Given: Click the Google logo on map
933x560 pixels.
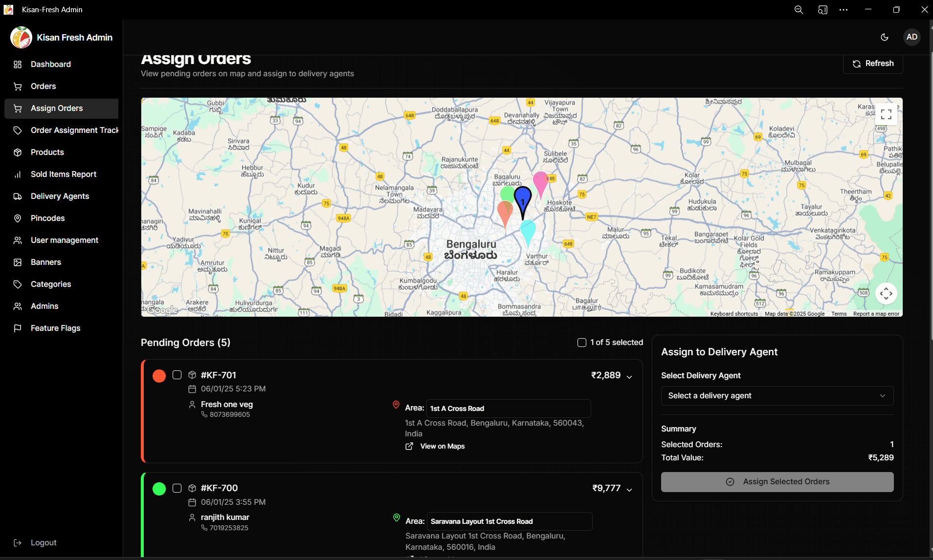Looking at the screenshot, I should (x=162, y=310).
